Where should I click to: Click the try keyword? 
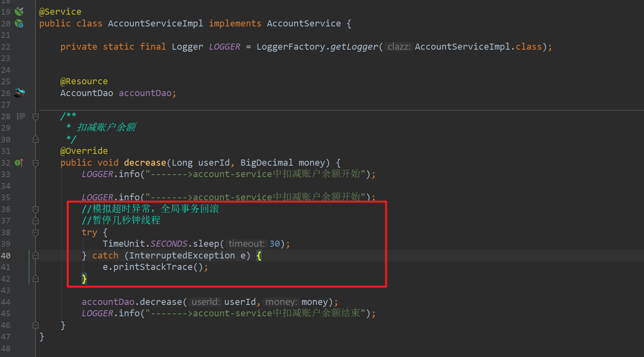[x=89, y=232]
